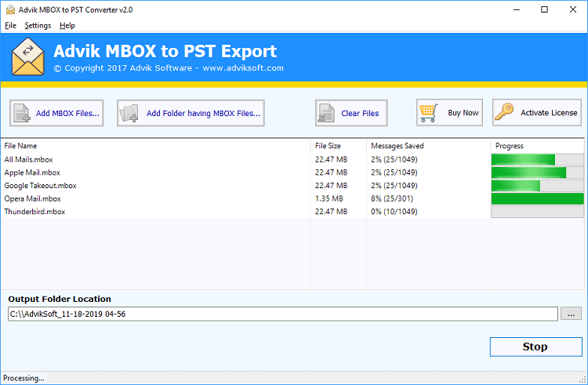
Task: Click the window resize grip in status bar
Action: click(x=583, y=380)
